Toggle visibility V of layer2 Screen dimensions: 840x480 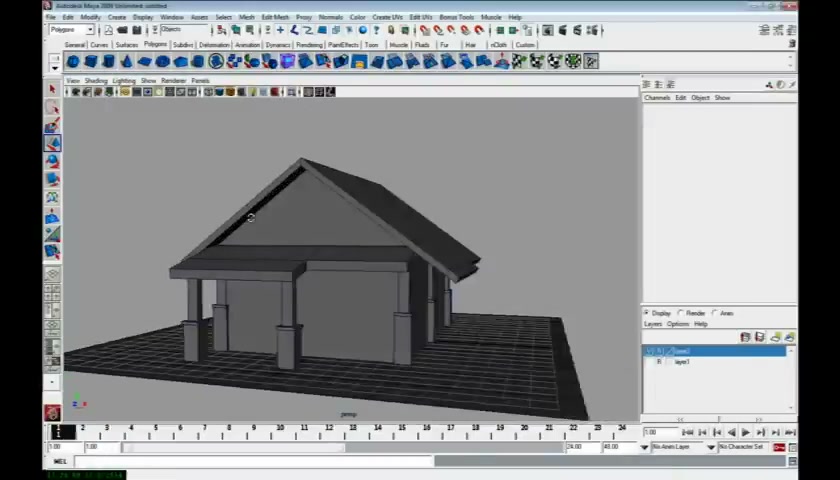[650, 351]
